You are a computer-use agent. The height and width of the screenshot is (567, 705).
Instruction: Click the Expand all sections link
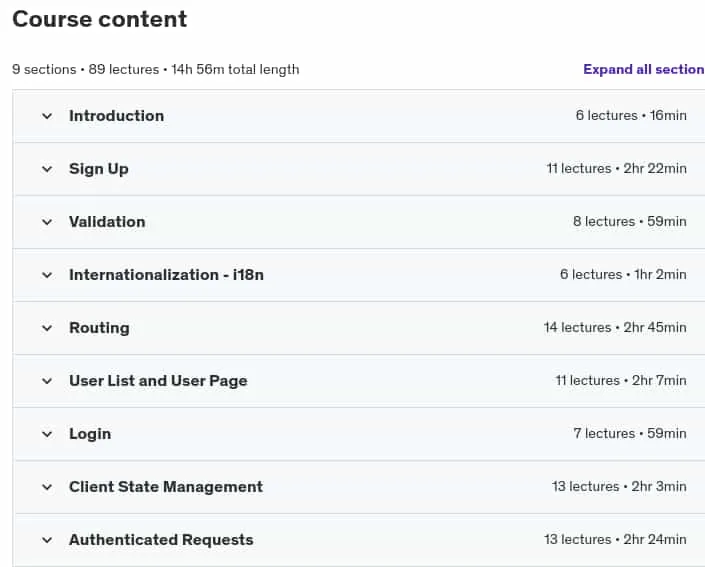tap(644, 69)
